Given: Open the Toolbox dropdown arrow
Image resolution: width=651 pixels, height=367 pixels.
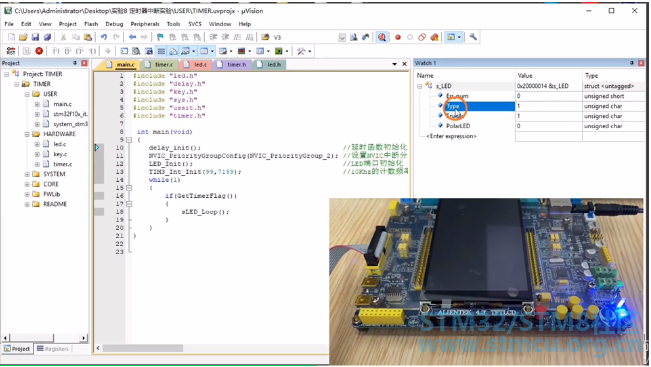Looking at the screenshot, I should tap(310, 51).
